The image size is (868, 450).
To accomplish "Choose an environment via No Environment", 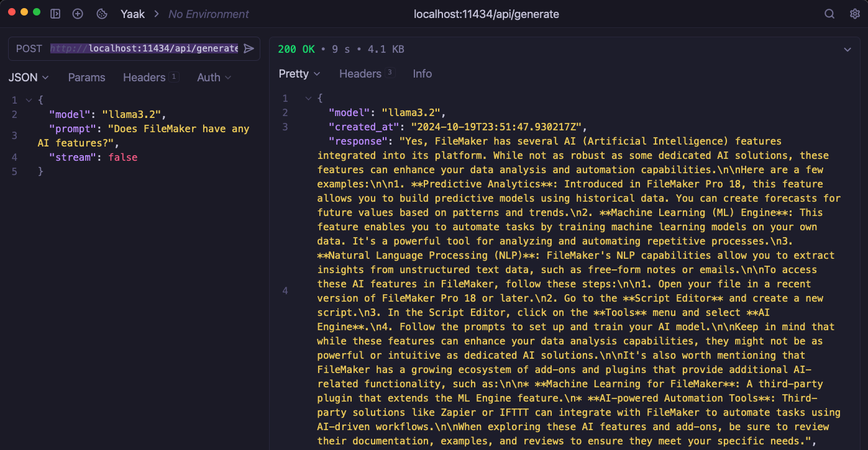I will pos(209,14).
